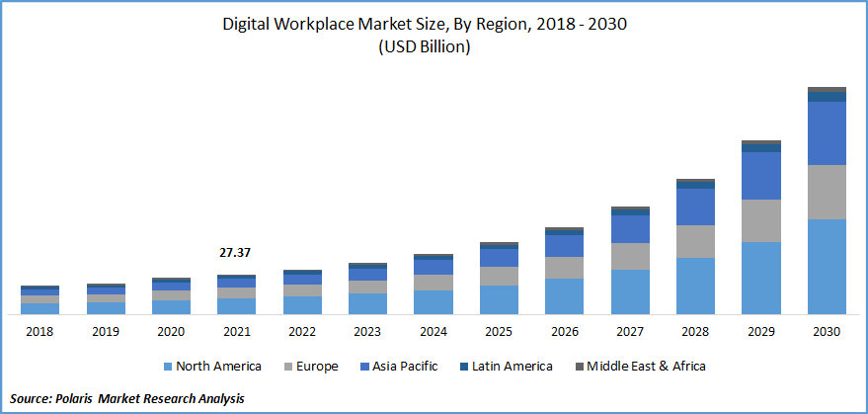
Task: Select Europe segment of 2028 bar
Action: 695,242
